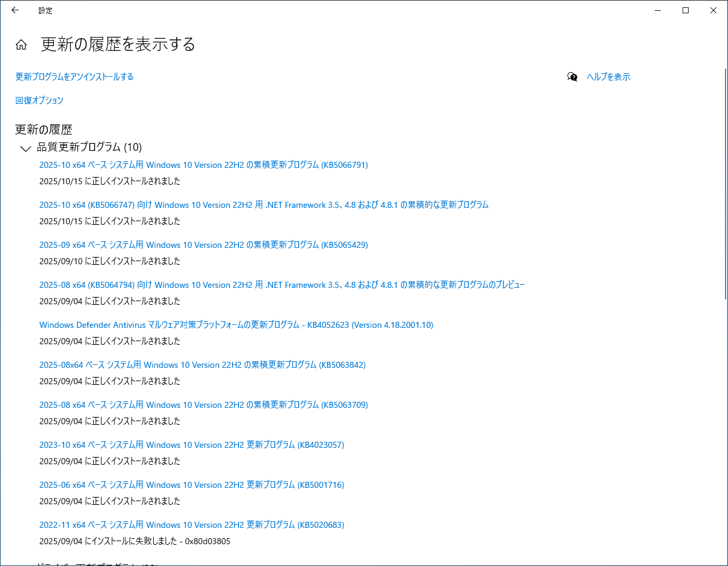This screenshot has height=566, width=728.
Task: Minimize the Settings window
Action: [x=658, y=10]
